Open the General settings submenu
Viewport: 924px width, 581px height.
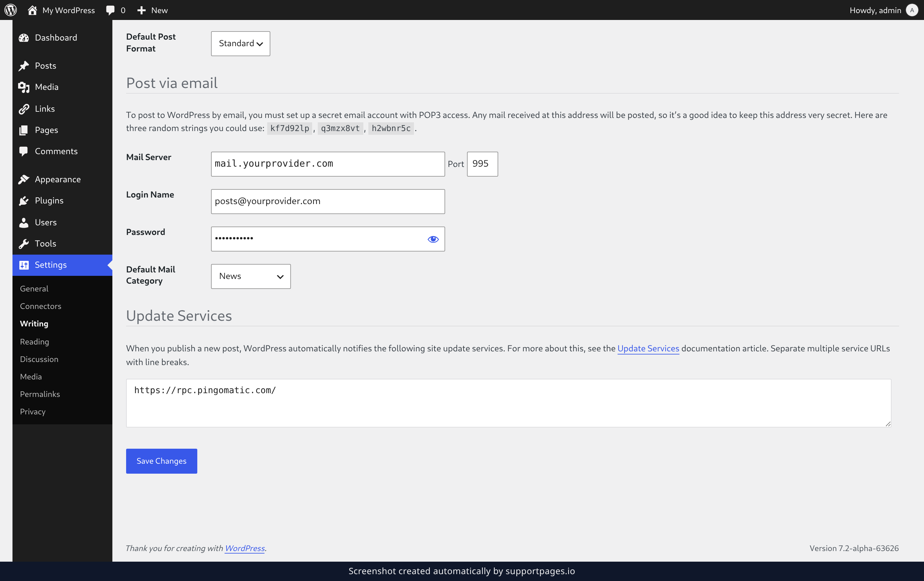tap(34, 288)
